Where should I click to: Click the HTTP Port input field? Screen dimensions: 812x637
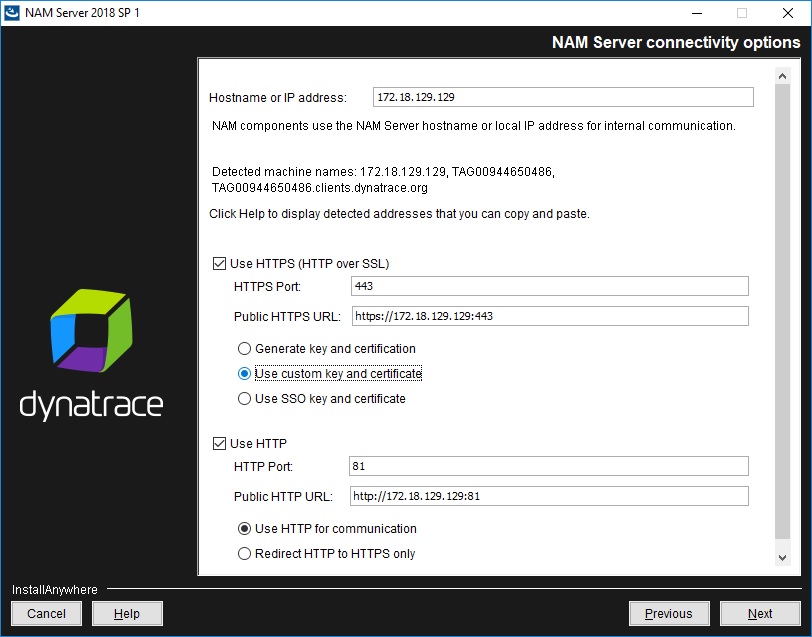[x=548, y=466]
